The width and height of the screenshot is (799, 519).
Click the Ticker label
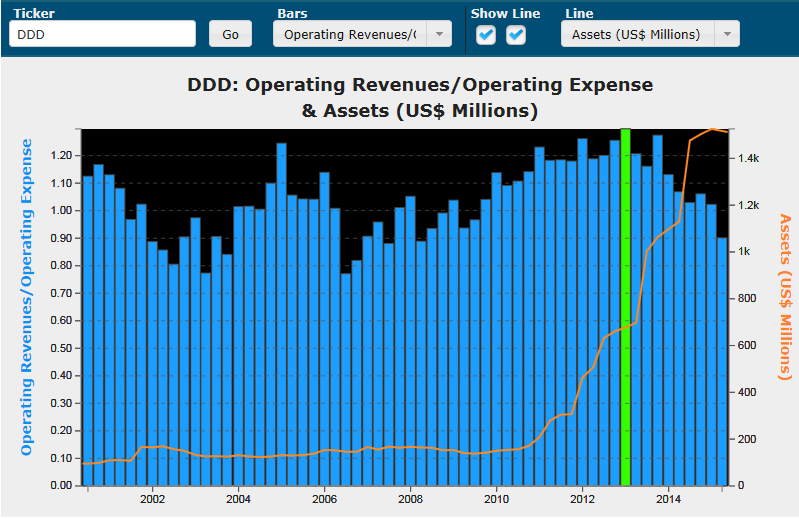click(34, 13)
